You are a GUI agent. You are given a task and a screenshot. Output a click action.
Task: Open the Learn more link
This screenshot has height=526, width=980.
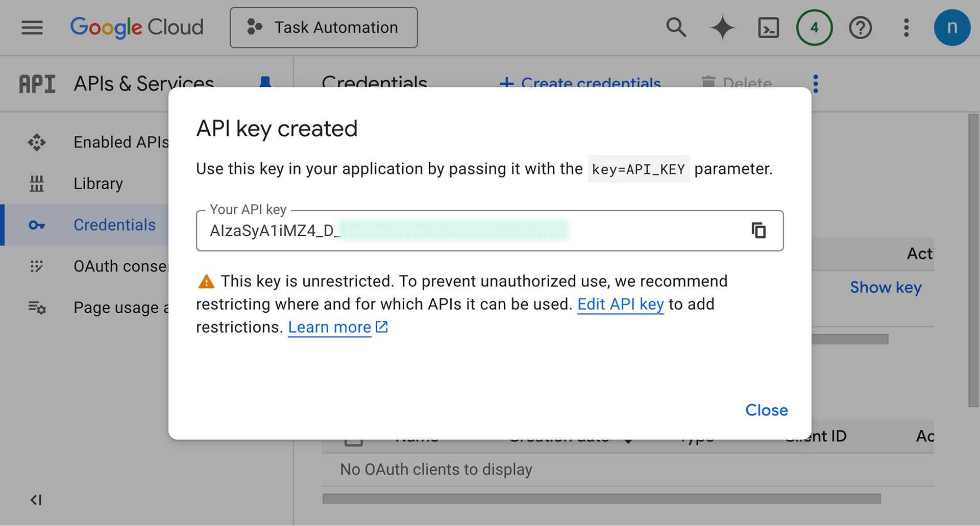coord(330,328)
